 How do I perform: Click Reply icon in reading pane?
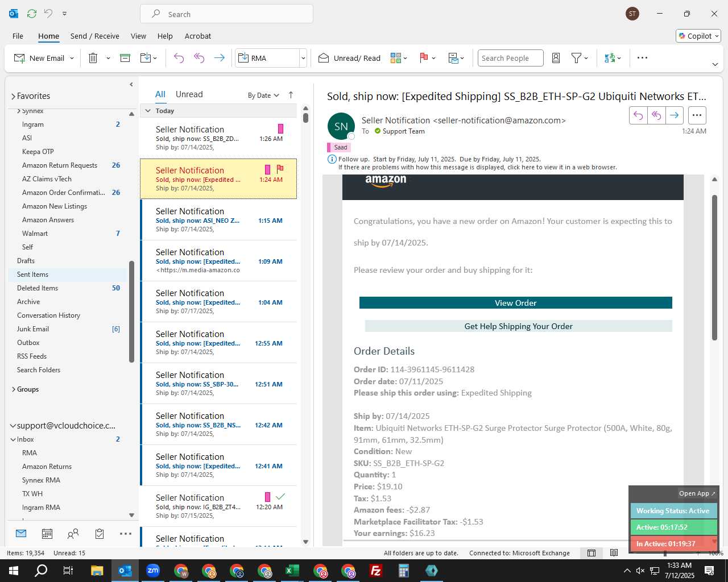(x=638, y=115)
